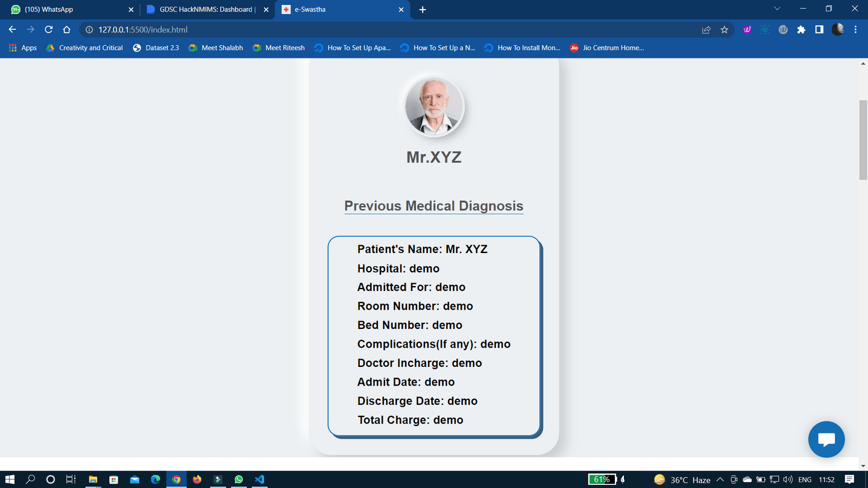
Task: Close the e-Swastha tab
Action: click(401, 10)
